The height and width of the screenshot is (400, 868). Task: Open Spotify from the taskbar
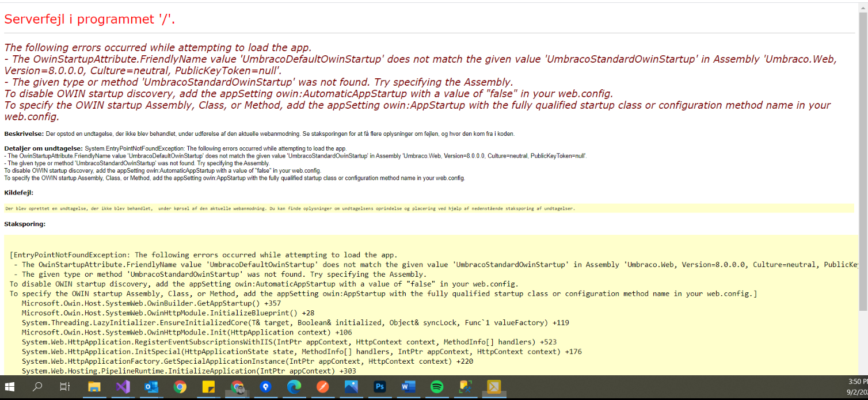click(x=437, y=387)
